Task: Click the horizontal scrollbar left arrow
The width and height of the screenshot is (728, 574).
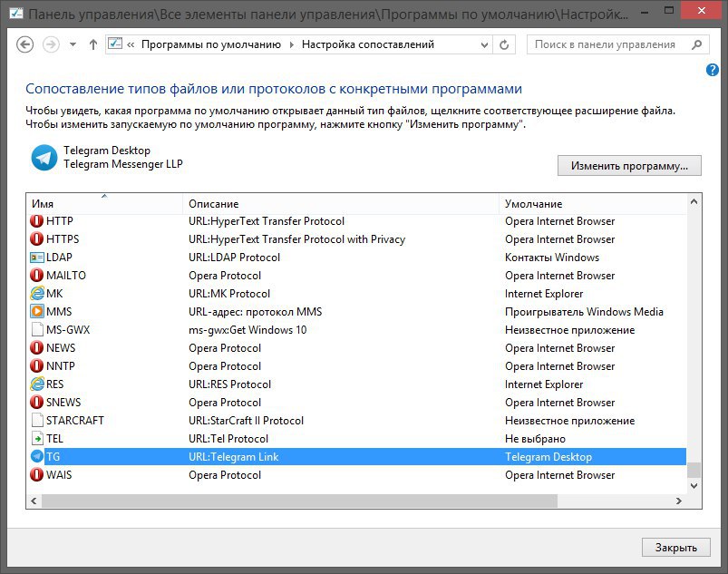Action: [x=34, y=501]
